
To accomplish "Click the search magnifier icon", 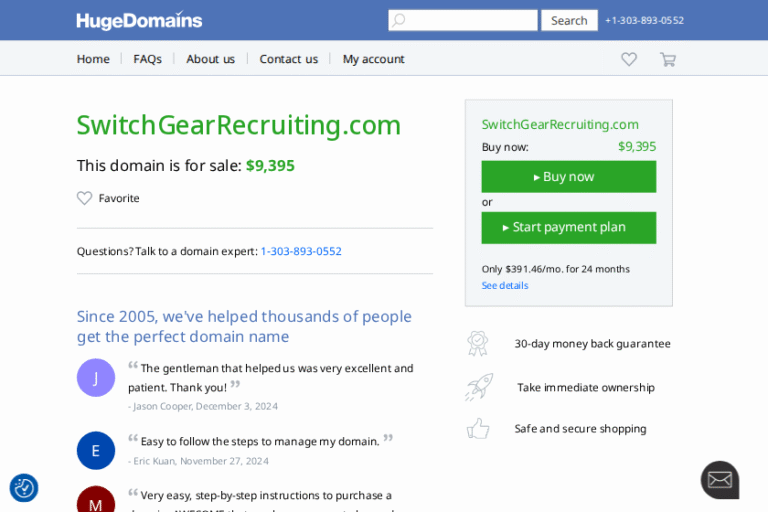I will click(x=399, y=20).
